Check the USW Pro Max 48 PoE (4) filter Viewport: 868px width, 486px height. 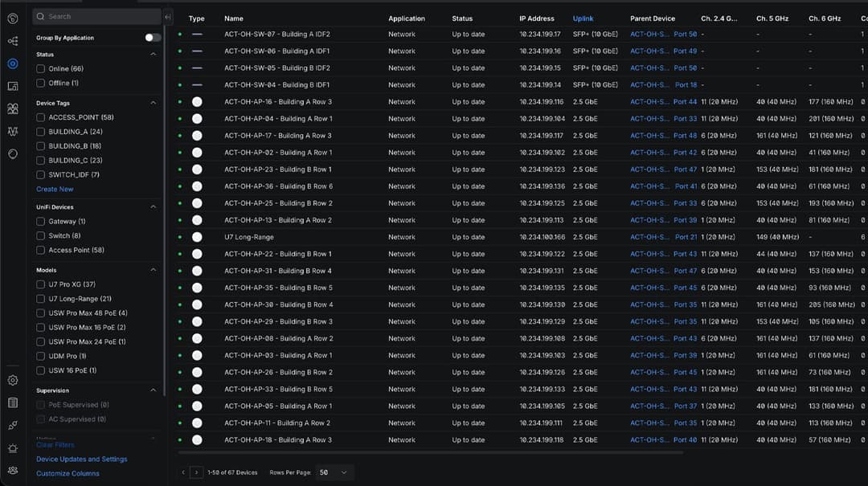(40, 313)
